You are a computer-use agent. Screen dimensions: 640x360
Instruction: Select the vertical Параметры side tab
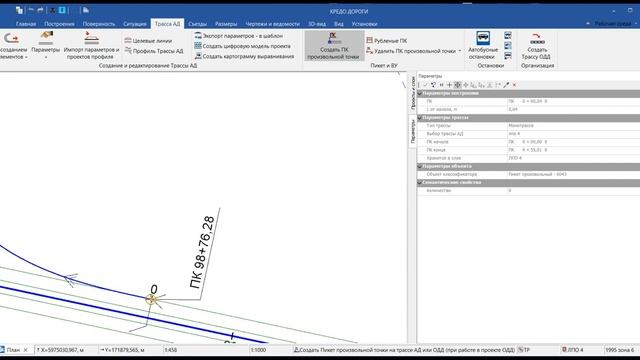click(x=413, y=131)
